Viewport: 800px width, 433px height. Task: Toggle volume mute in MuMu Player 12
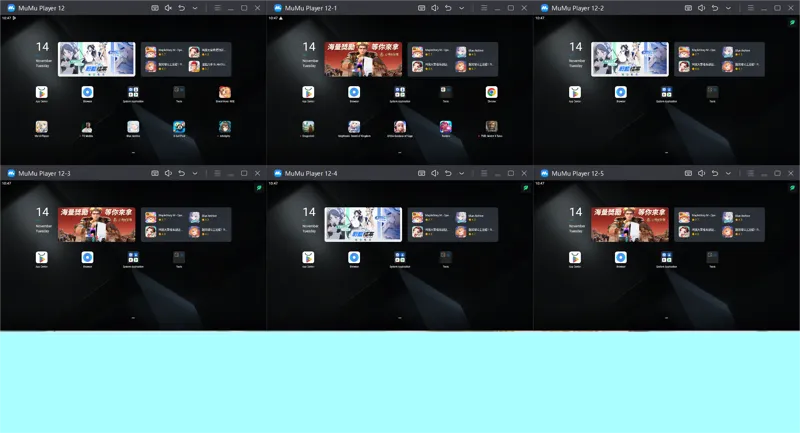click(168, 8)
